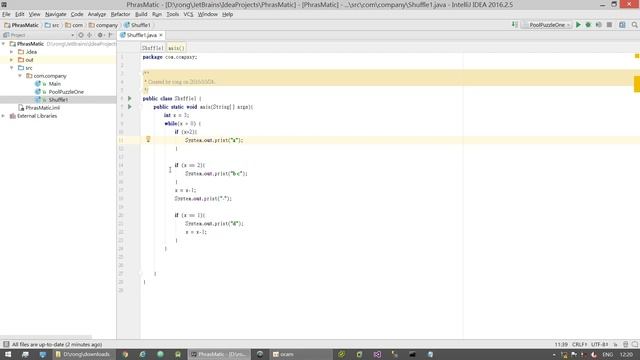640x360 pixels.
Task: Open the View menu
Action: (x=34, y=14)
